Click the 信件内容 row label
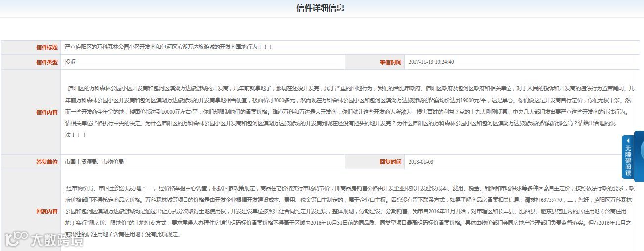 coord(47,112)
